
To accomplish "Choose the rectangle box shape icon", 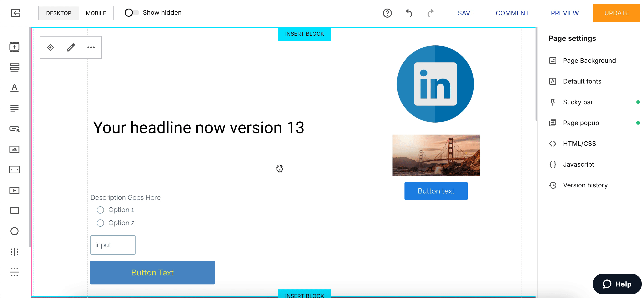I will (14, 211).
